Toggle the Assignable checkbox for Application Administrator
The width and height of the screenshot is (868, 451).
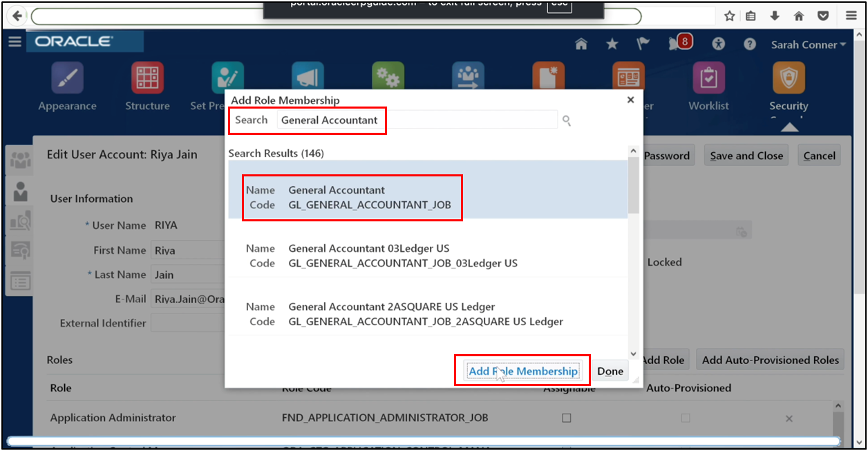[566, 418]
